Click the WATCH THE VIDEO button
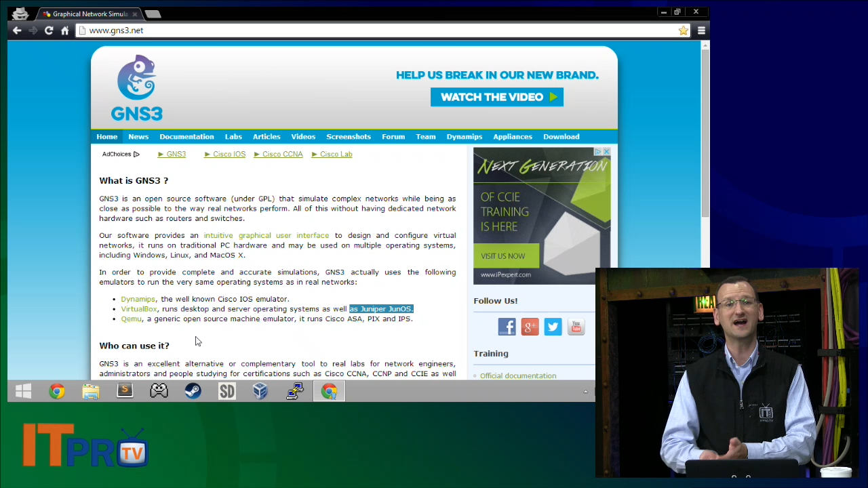This screenshot has height=488, width=868. (497, 97)
